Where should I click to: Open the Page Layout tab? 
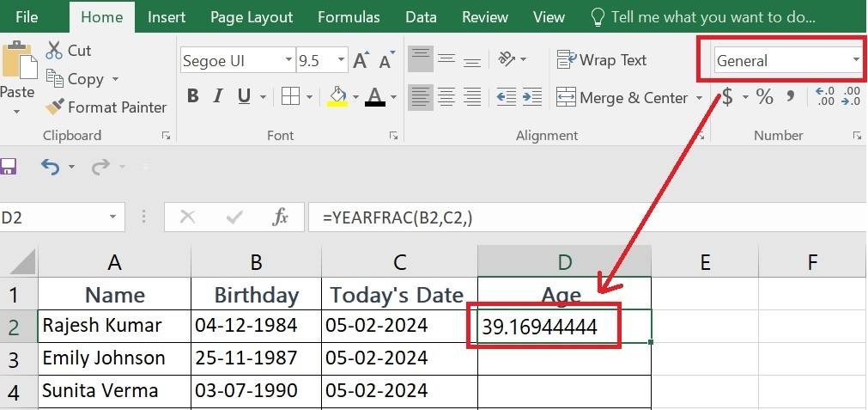click(252, 17)
